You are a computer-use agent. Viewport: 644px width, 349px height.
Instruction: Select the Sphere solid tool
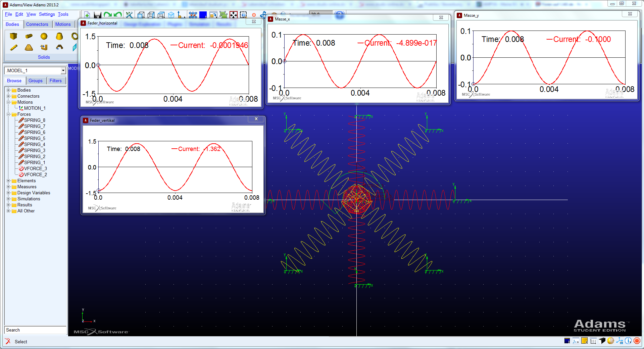[44, 36]
